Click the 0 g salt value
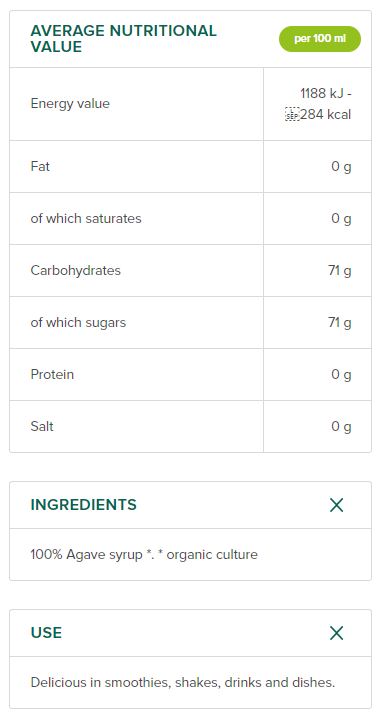 click(x=341, y=427)
